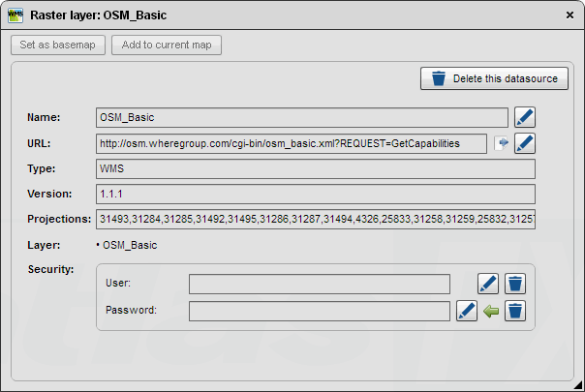Click the small arrow icon beside URL field

[x=502, y=143]
